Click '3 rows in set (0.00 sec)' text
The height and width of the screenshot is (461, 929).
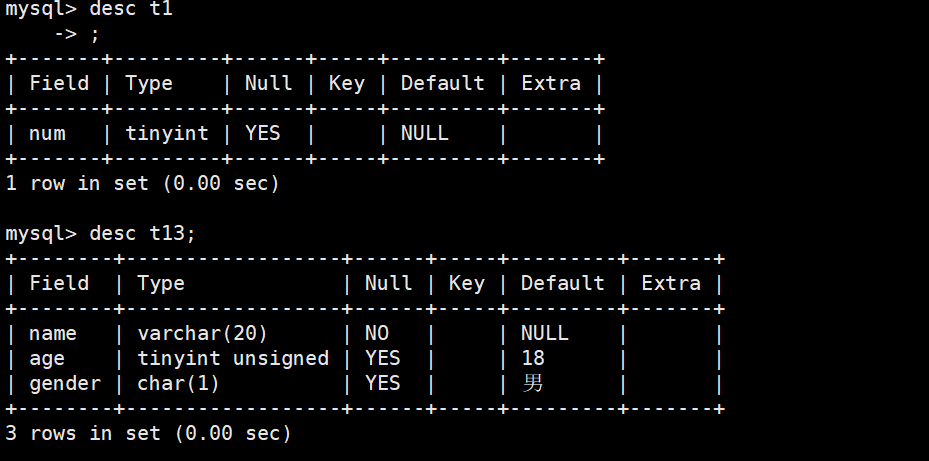point(148,433)
